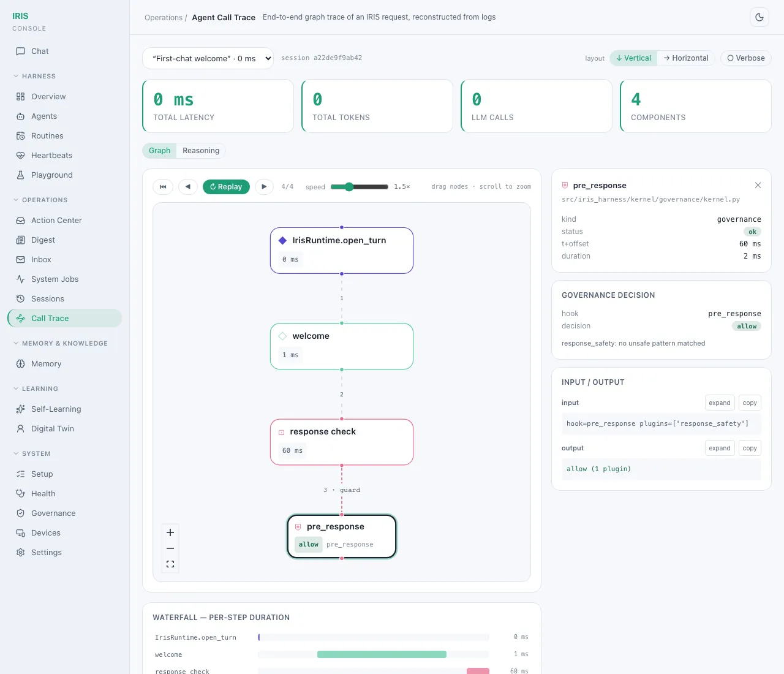The width and height of the screenshot is (784, 674).
Task: Zoom in on the graph
Action: (x=170, y=532)
